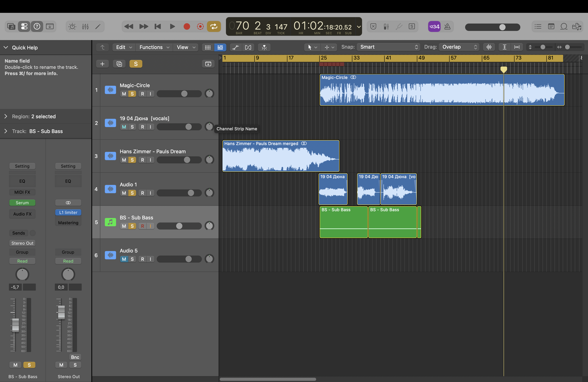The width and height of the screenshot is (588, 382).
Task: Start playback with the Play button
Action: click(172, 26)
